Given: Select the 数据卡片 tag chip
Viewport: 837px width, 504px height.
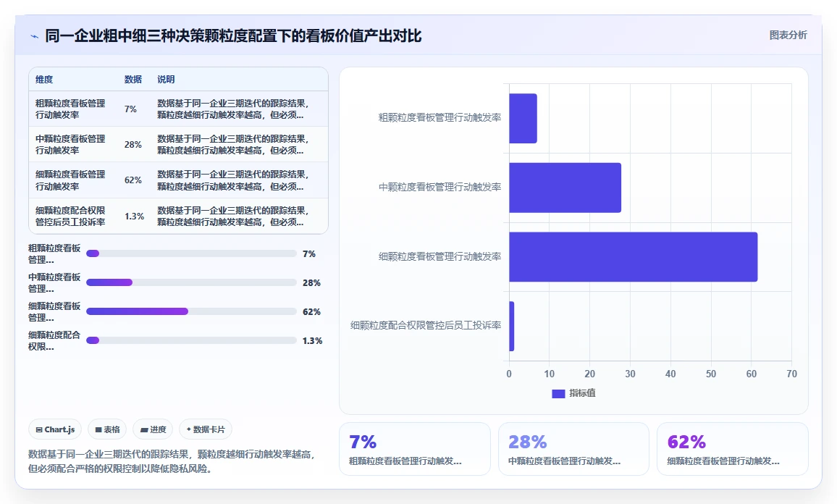Looking at the screenshot, I should (206, 429).
